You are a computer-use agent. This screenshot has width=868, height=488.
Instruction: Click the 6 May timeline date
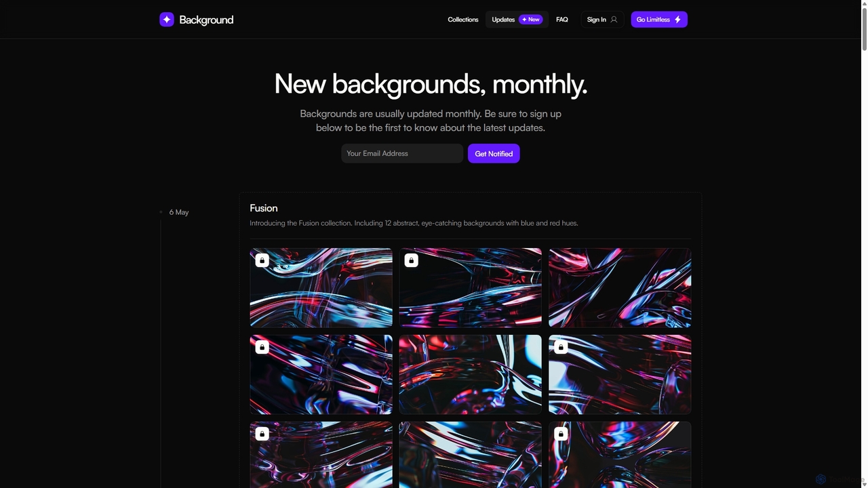(179, 212)
